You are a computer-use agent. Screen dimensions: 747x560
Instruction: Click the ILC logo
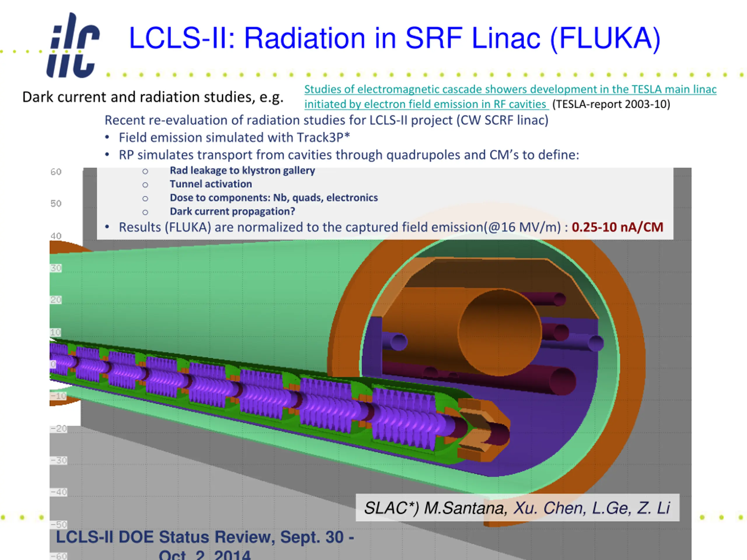(73, 45)
